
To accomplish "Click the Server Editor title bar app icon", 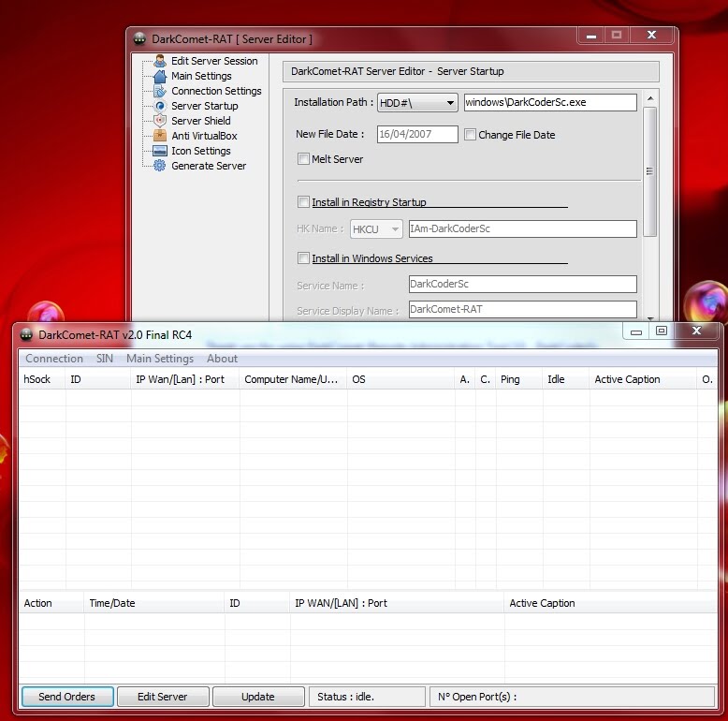I will click(139, 39).
